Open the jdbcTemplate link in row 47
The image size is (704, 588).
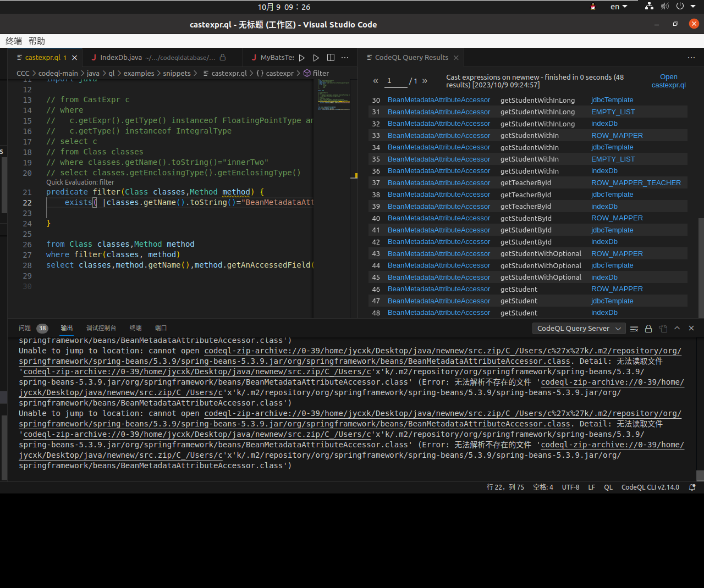point(612,301)
